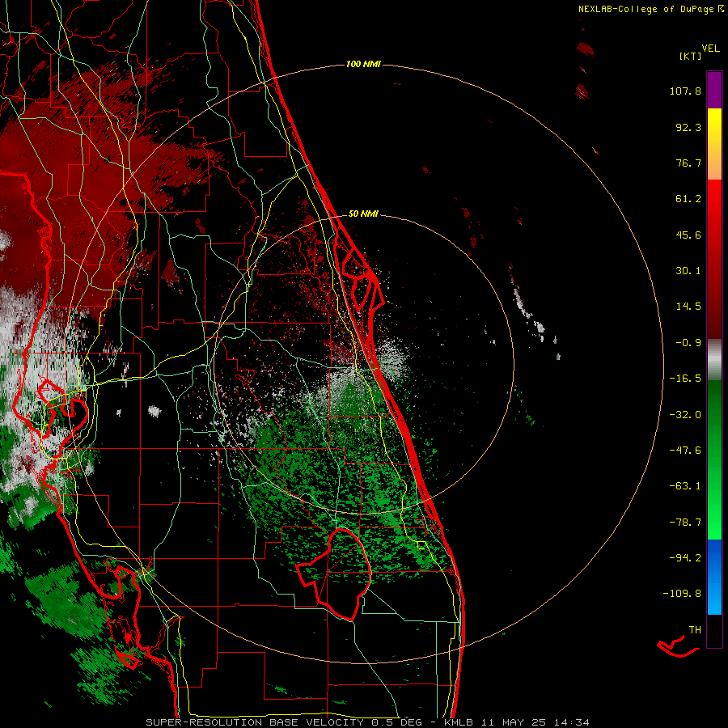728x728 pixels.
Task: Click the 50 NMI range ring label
Action: (x=363, y=214)
